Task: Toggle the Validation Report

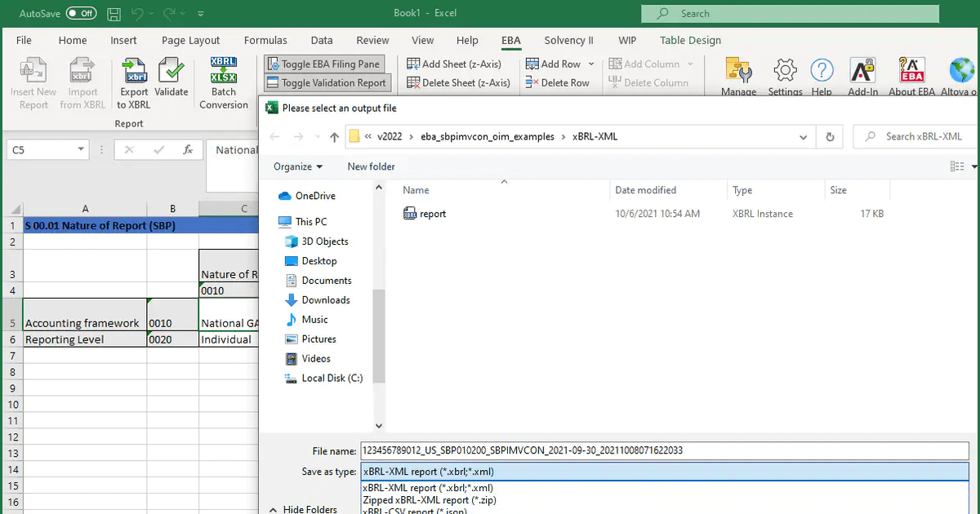Action: [x=327, y=82]
